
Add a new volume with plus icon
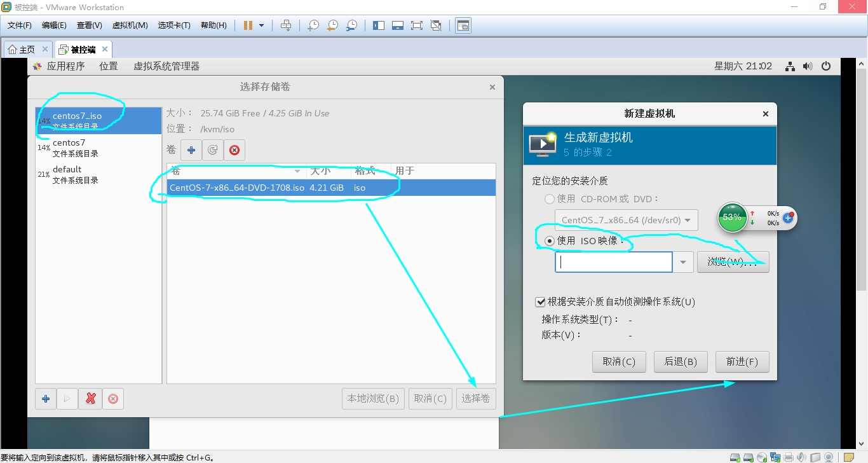[x=191, y=150]
